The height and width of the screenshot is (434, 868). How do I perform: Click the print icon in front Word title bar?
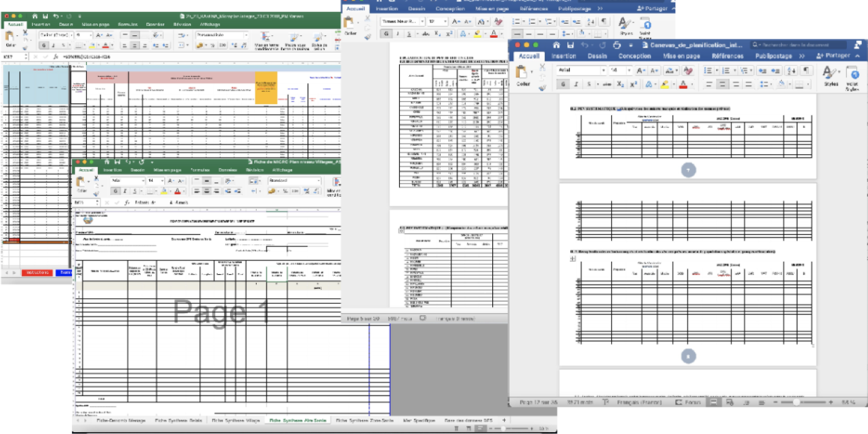pos(617,45)
